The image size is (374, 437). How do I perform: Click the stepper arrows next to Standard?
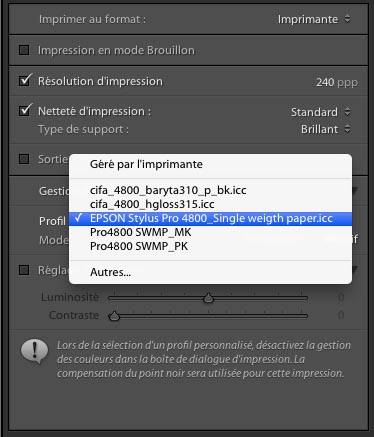pos(347,112)
